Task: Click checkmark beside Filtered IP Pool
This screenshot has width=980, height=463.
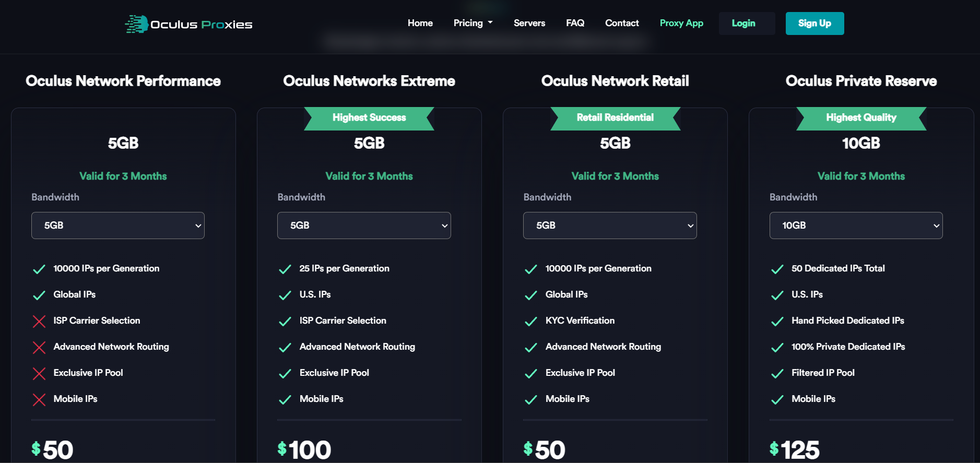Action: (x=777, y=373)
